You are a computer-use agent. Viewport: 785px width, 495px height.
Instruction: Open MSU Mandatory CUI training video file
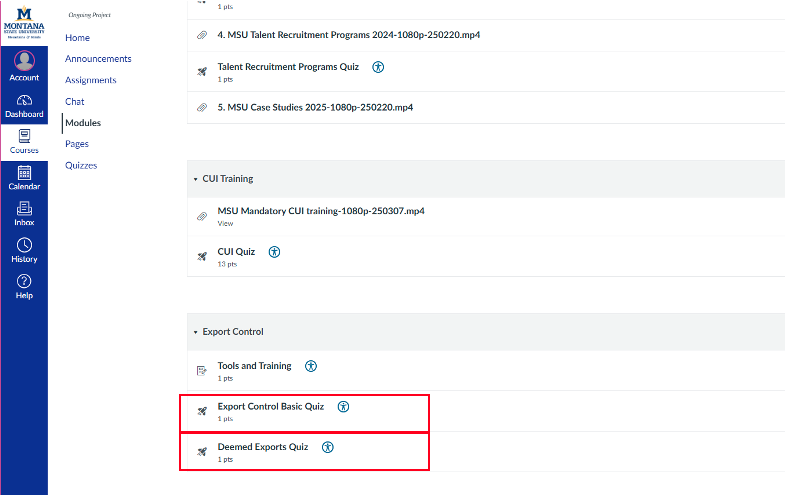320,211
